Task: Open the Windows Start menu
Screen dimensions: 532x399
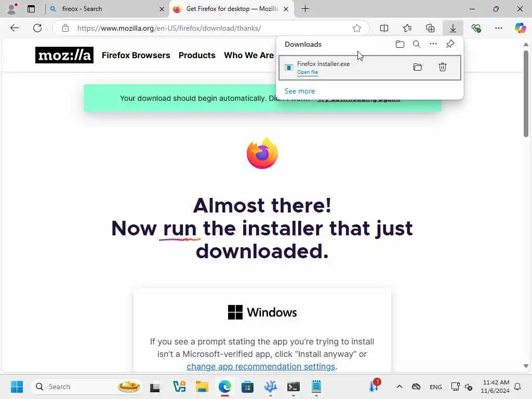Action: pos(17,387)
